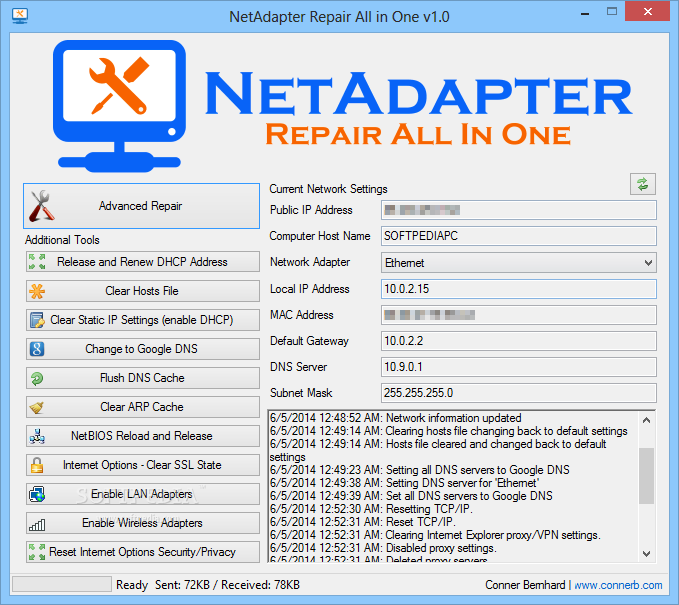
Task: Click log line 'Resetting TCP/IP.'
Action: tap(371, 509)
